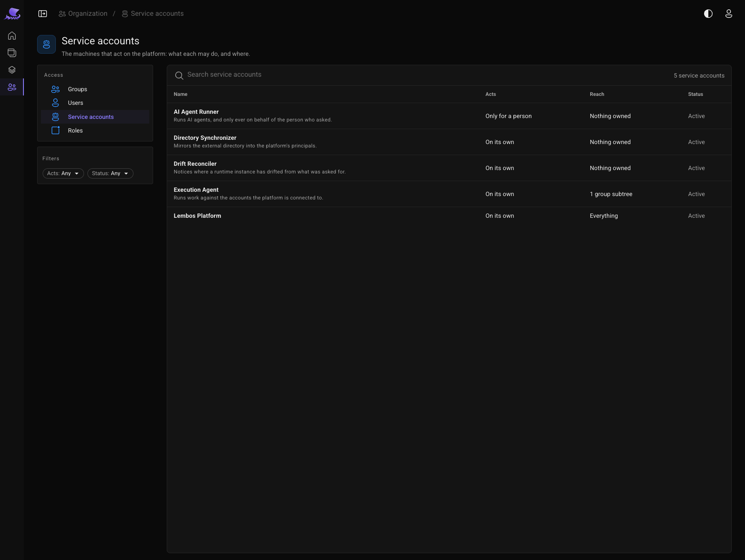Open the AI Agent Runner account
Viewport: 745px width, 560px height.
point(449,116)
